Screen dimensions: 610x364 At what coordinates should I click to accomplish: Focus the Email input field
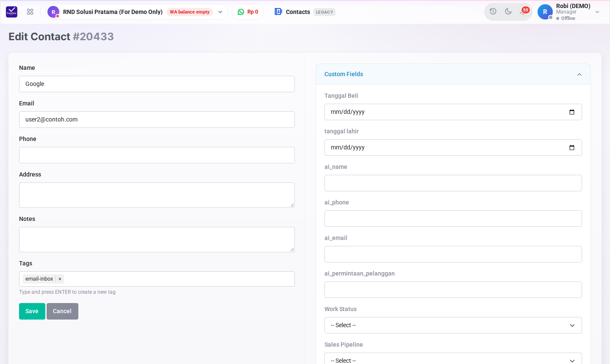coord(157,120)
